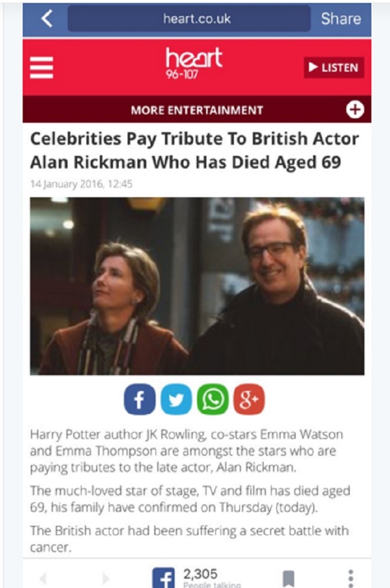Navigate forward with bottom right arrow
Viewport: 390px width, 588px height.
(x=105, y=578)
